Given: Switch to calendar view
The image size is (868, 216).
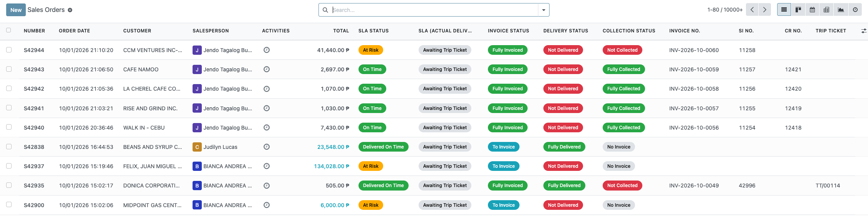Looking at the screenshot, I should (812, 10).
